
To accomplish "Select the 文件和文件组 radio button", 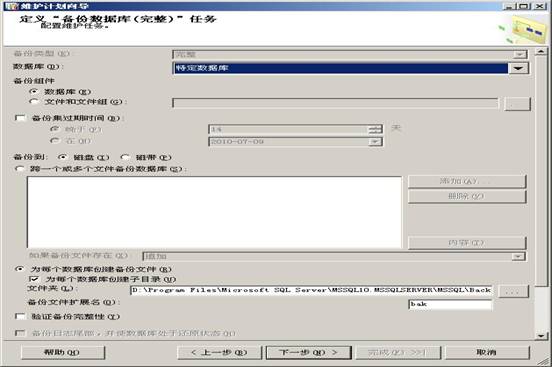I will (x=34, y=102).
